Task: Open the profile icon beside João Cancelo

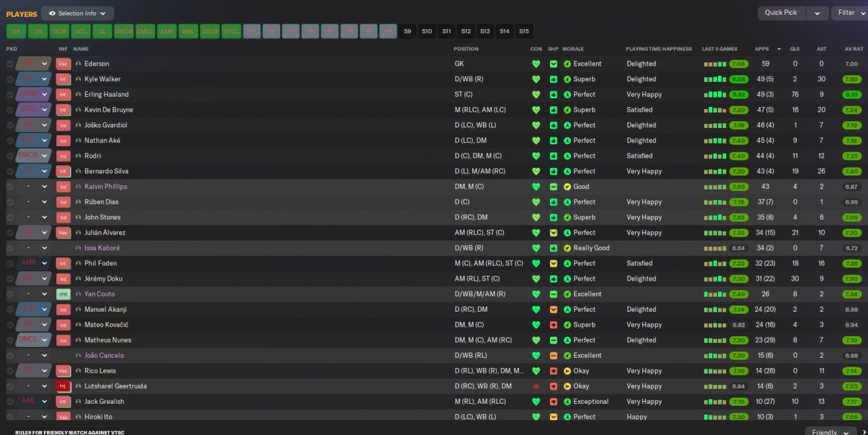Action: coord(78,355)
